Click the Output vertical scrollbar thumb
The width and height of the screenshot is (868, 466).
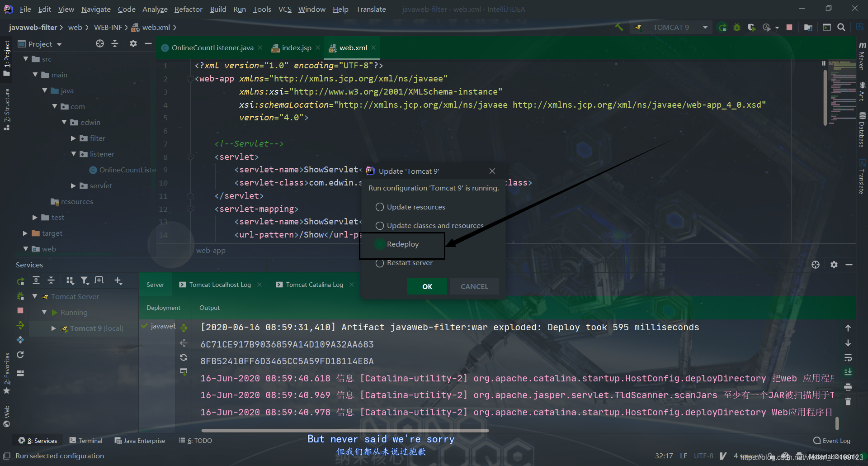(837, 423)
